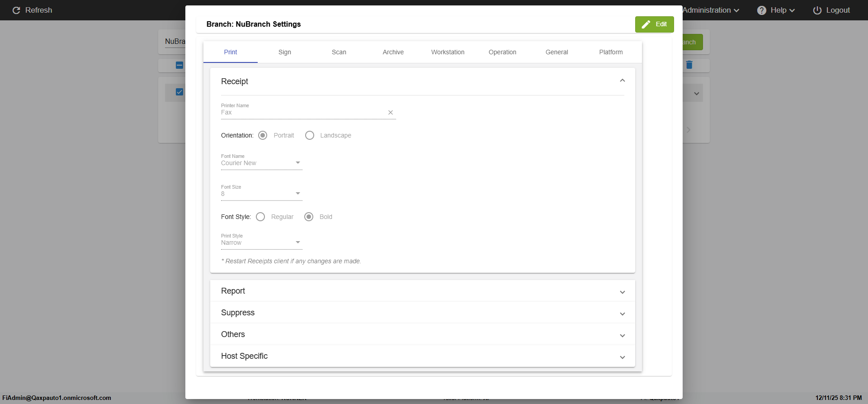Viewport: 868px width, 404px height.
Task: Select Portrait orientation radio button
Action: pyautogui.click(x=263, y=135)
